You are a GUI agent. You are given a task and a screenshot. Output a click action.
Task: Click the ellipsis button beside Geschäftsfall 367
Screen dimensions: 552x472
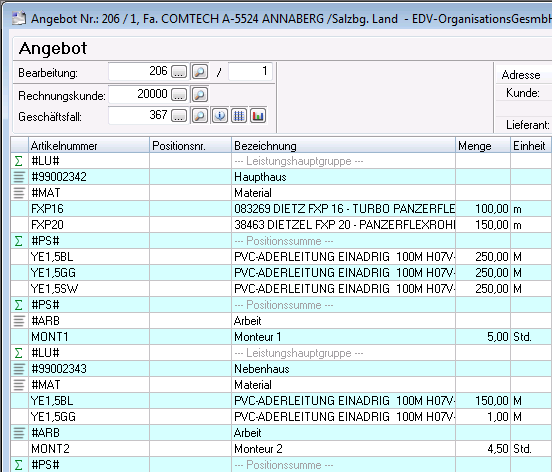click(179, 115)
